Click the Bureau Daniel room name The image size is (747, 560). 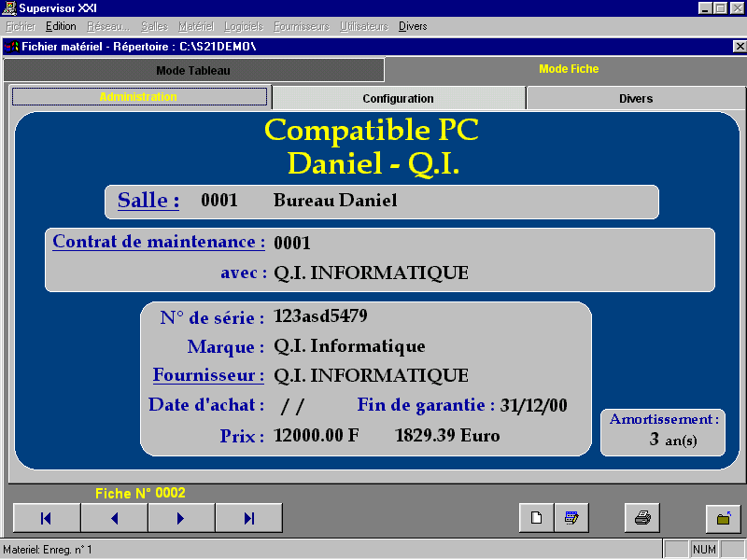[x=335, y=200]
